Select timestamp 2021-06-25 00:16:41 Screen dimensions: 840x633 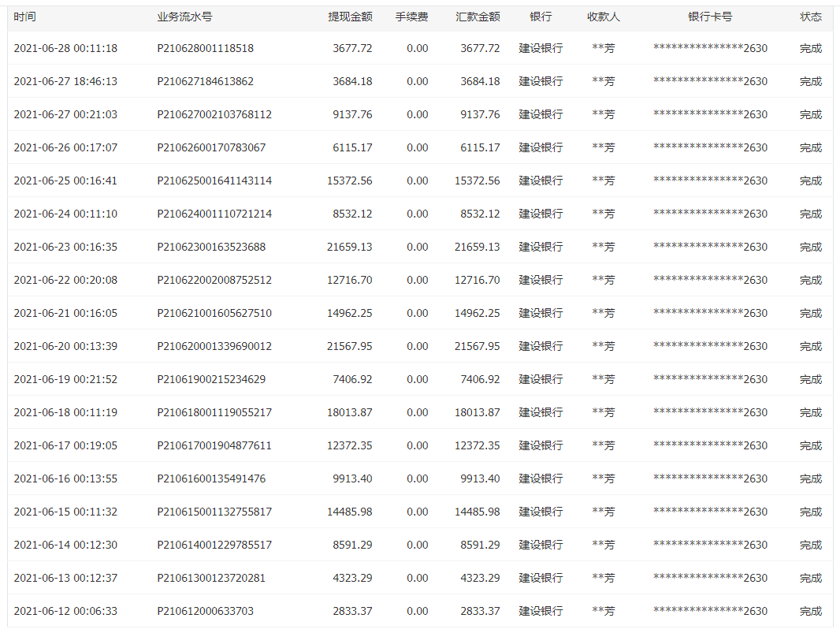[x=65, y=181]
